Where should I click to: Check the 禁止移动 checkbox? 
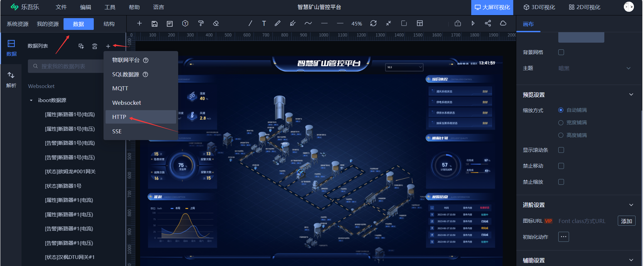click(x=561, y=166)
